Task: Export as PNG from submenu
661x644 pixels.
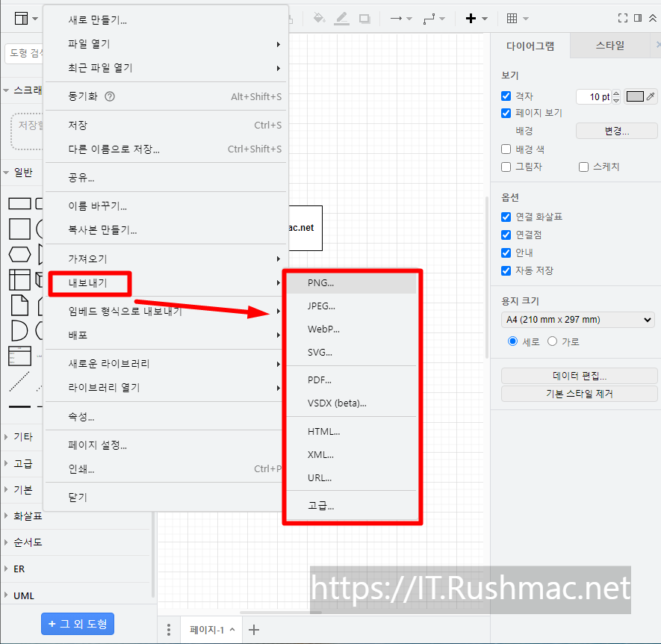Action: tap(352, 283)
